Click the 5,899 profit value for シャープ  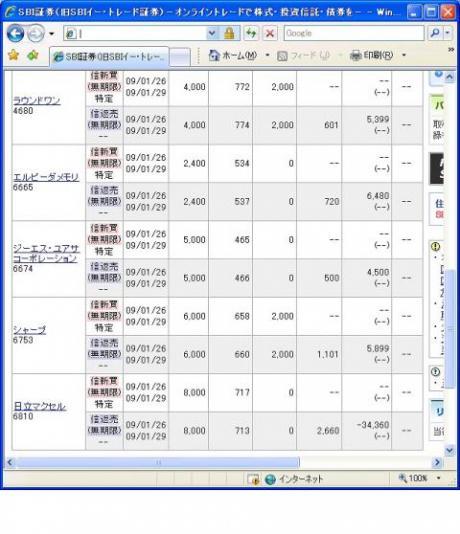tap(378, 348)
